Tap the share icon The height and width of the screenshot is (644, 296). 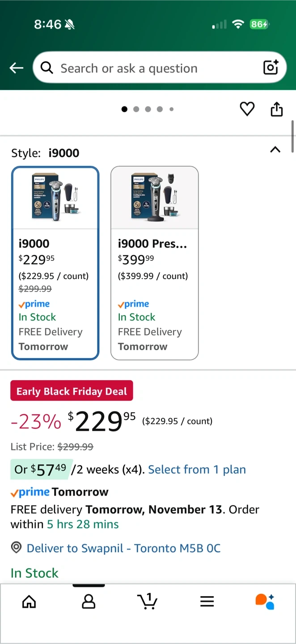pyautogui.click(x=277, y=109)
